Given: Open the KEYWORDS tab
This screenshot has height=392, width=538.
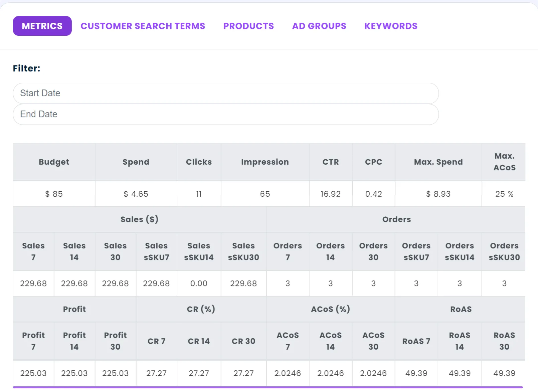Looking at the screenshot, I should click(391, 26).
